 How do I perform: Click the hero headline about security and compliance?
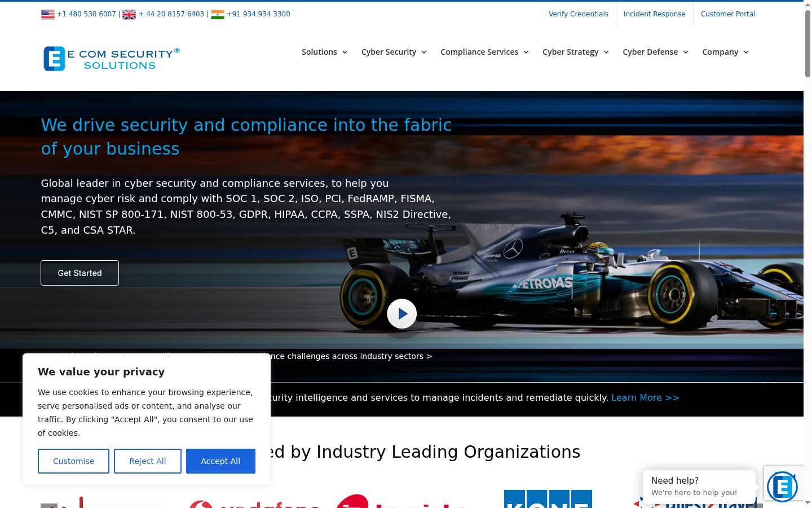(x=246, y=137)
